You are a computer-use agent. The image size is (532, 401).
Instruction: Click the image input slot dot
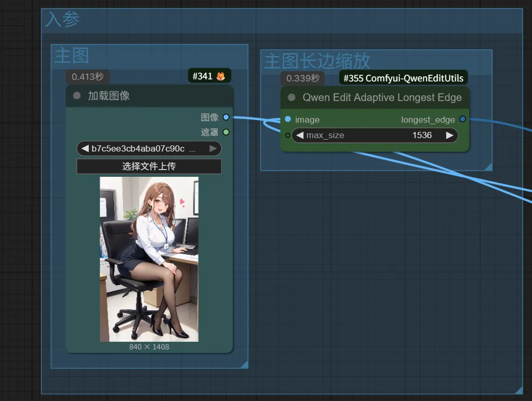pyautogui.click(x=288, y=120)
